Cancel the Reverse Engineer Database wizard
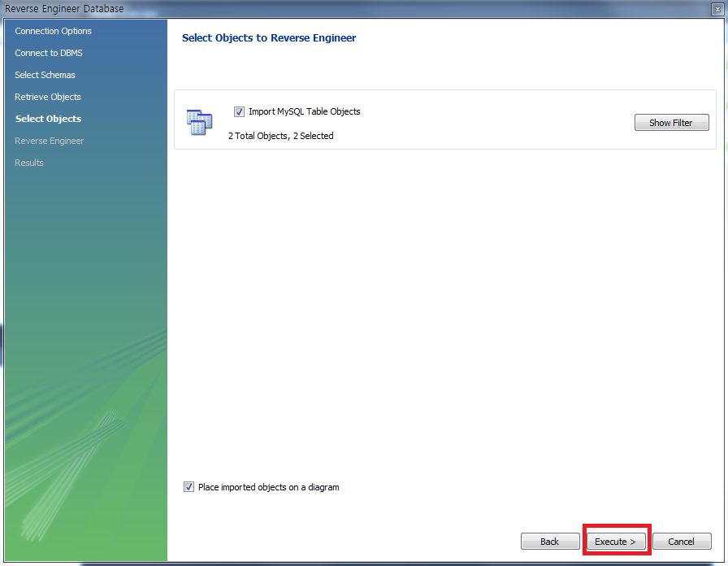The height and width of the screenshot is (566, 728). (682, 542)
